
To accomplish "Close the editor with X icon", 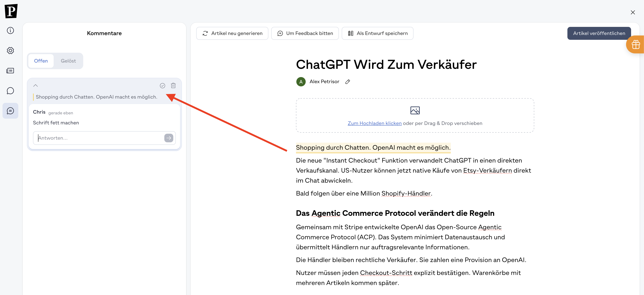I will pos(633,13).
